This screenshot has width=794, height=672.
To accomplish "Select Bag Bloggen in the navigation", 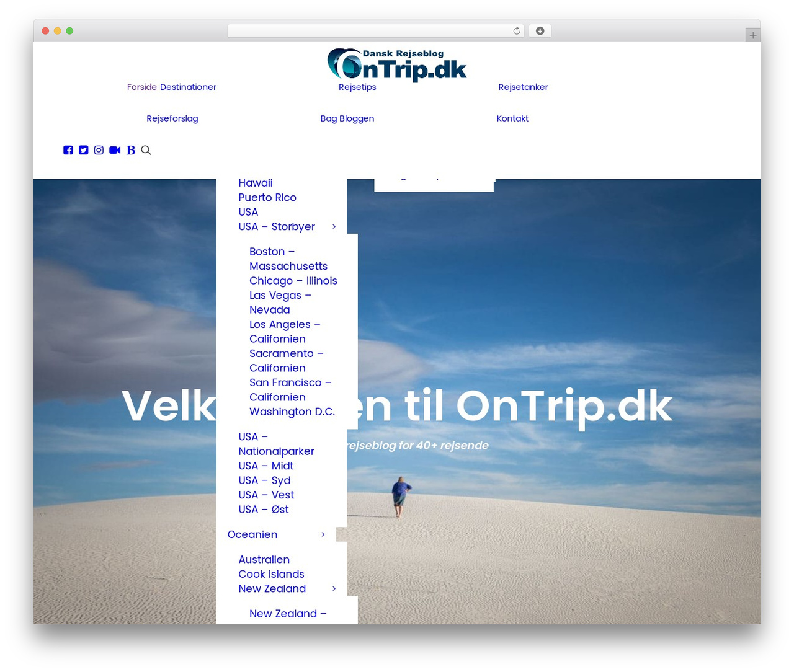I will click(x=347, y=118).
